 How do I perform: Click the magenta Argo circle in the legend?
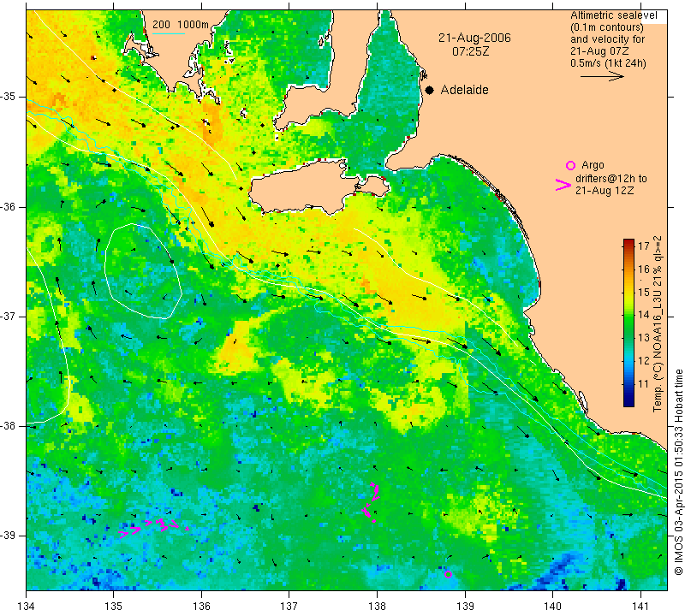(x=570, y=165)
